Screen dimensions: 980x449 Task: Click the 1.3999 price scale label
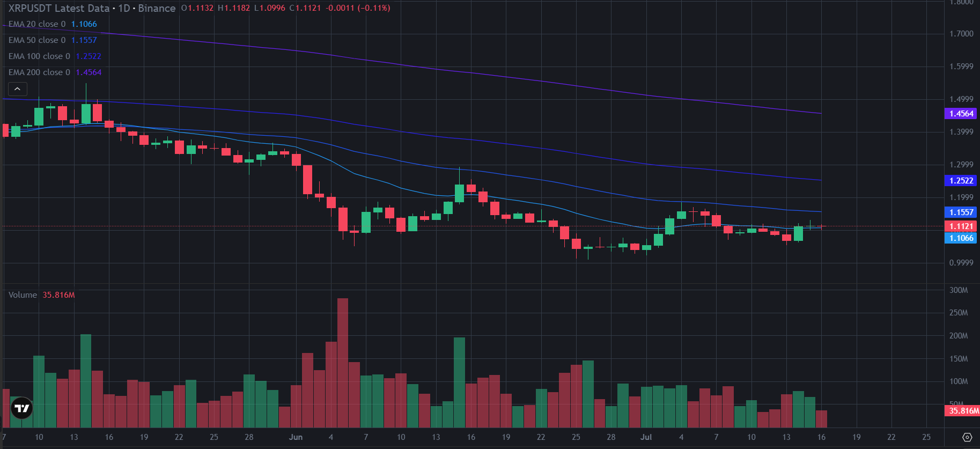click(961, 132)
